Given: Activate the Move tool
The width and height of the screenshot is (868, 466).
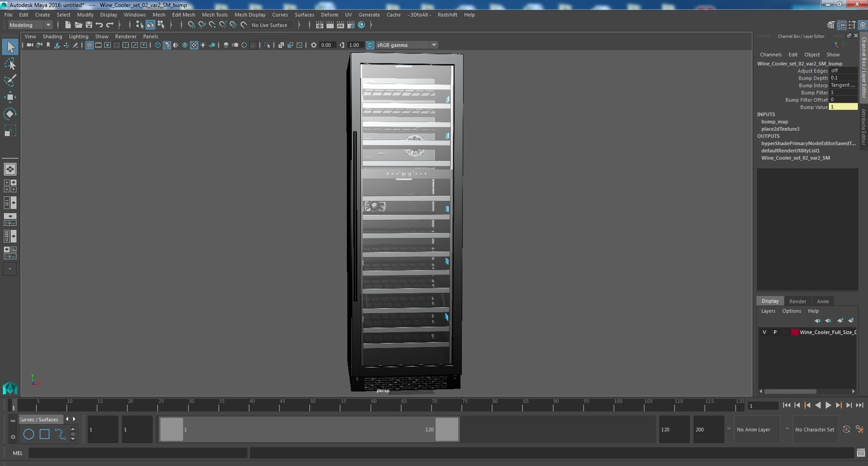Looking at the screenshot, I should pyautogui.click(x=10, y=97).
